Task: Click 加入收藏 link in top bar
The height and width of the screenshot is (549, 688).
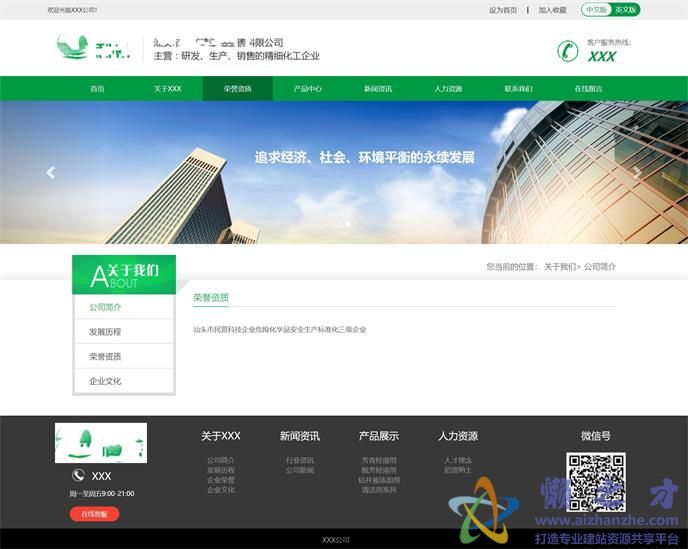Action: click(x=552, y=10)
